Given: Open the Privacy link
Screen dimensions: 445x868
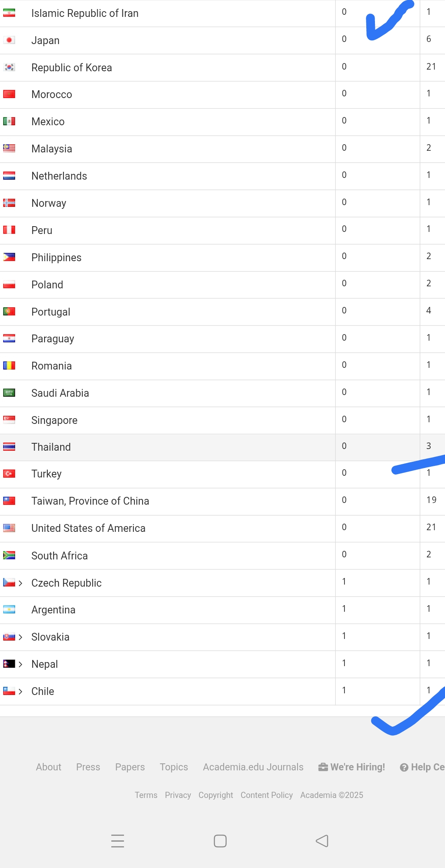Looking at the screenshot, I should pyautogui.click(x=178, y=795).
